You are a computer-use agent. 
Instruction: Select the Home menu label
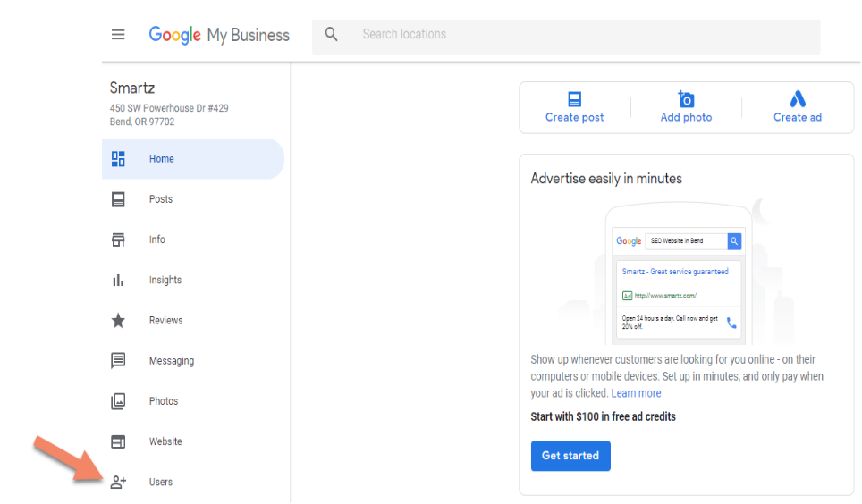(162, 159)
